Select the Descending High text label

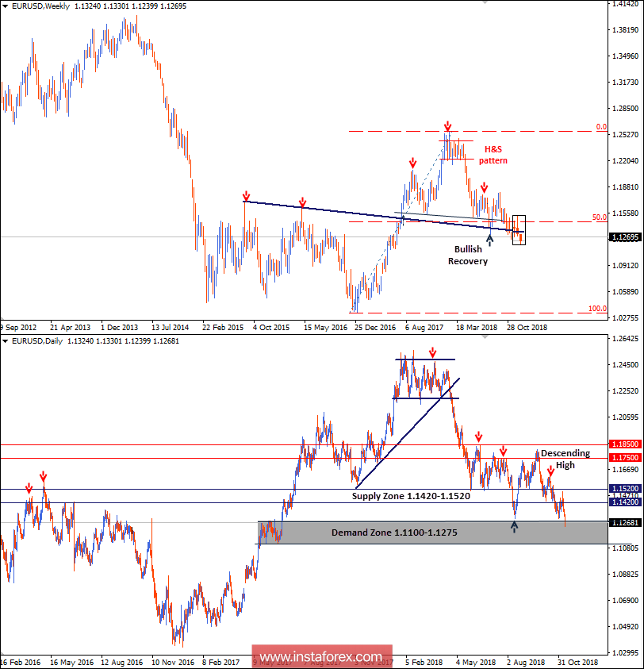click(x=565, y=459)
